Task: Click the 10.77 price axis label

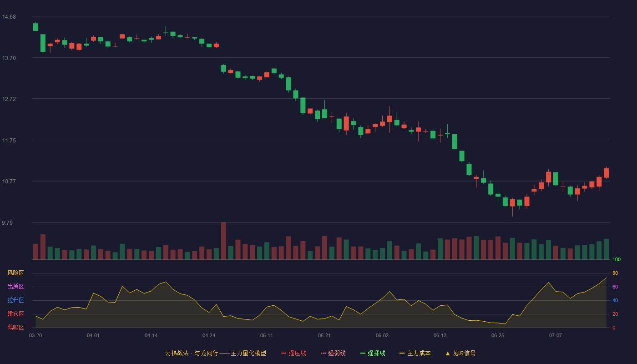Action: click(9, 182)
